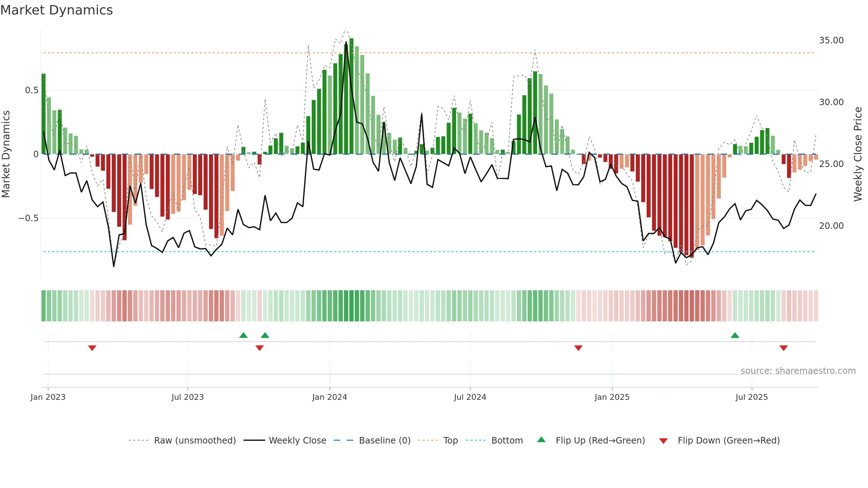Select green flip-up marker near Jun 2025
Screen dimensions: 868x488
pos(735,335)
